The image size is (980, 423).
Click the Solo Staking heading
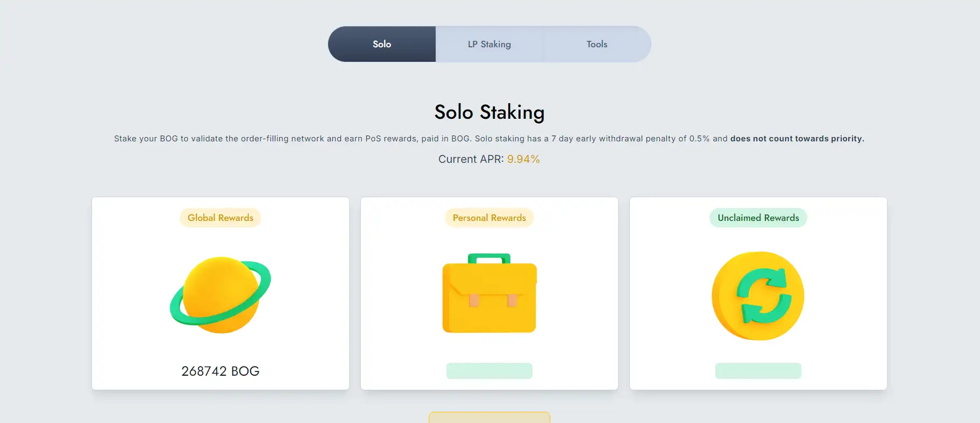(489, 112)
